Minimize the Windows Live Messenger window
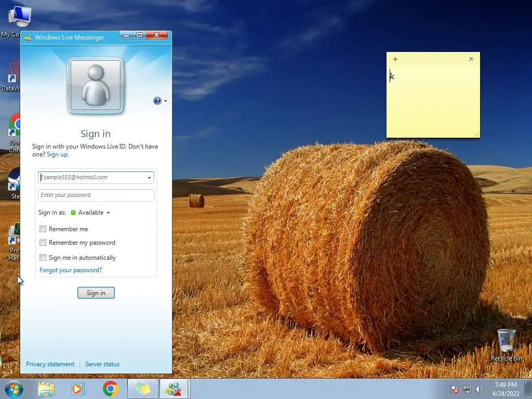The height and width of the screenshot is (399, 532). (126, 35)
